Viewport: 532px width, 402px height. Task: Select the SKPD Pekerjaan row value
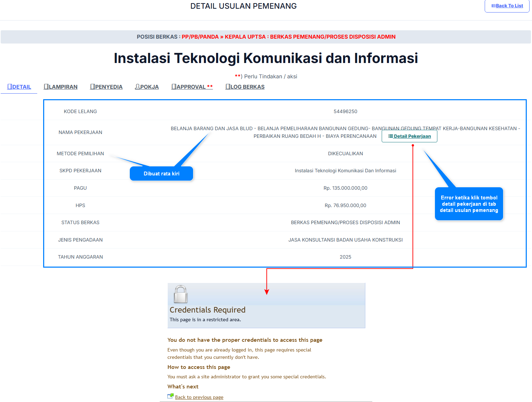coord(346,171)
